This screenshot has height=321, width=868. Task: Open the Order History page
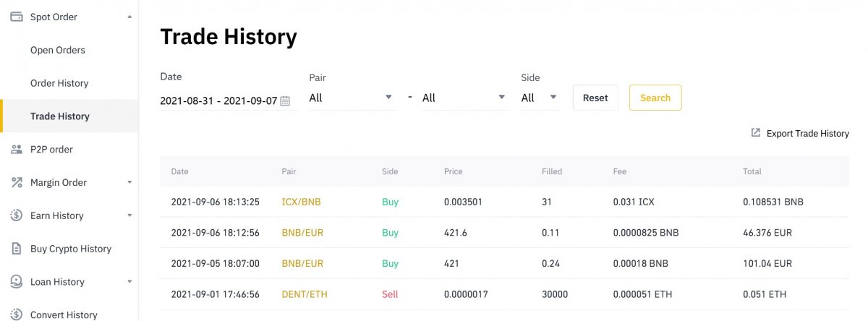coord(59,83)
